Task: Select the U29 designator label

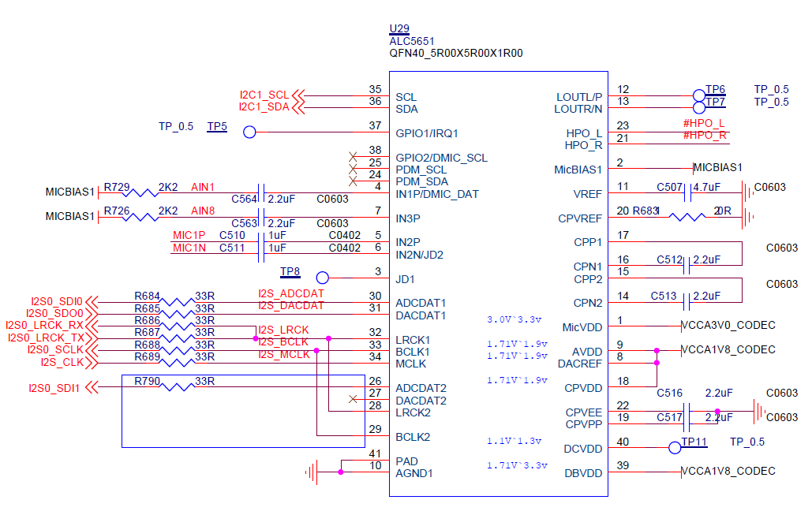Action: [x=399, y=29]
